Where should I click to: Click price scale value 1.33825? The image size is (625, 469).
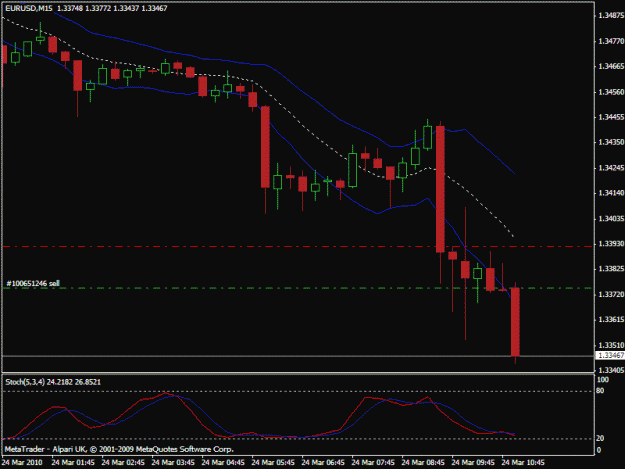point(611,269)
